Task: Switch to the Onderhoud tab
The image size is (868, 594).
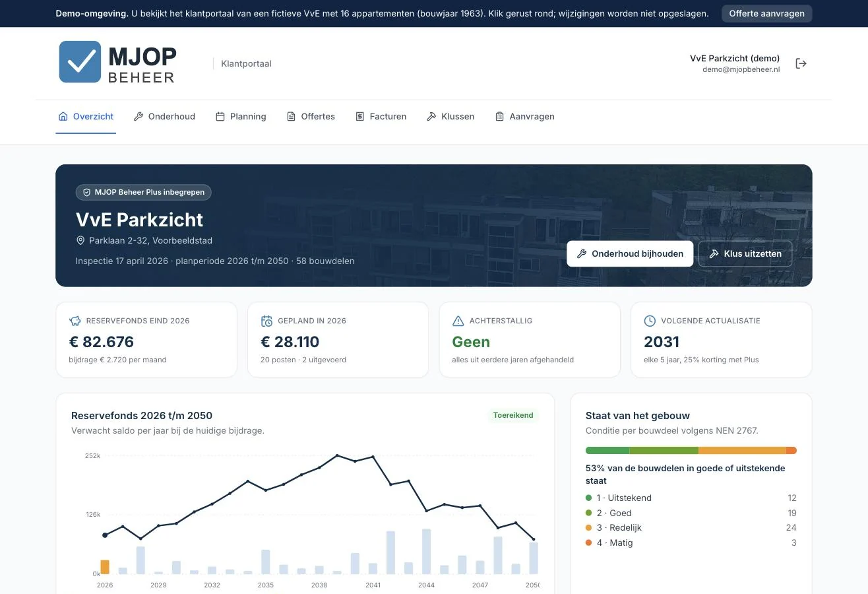Action: coord(164,117)
